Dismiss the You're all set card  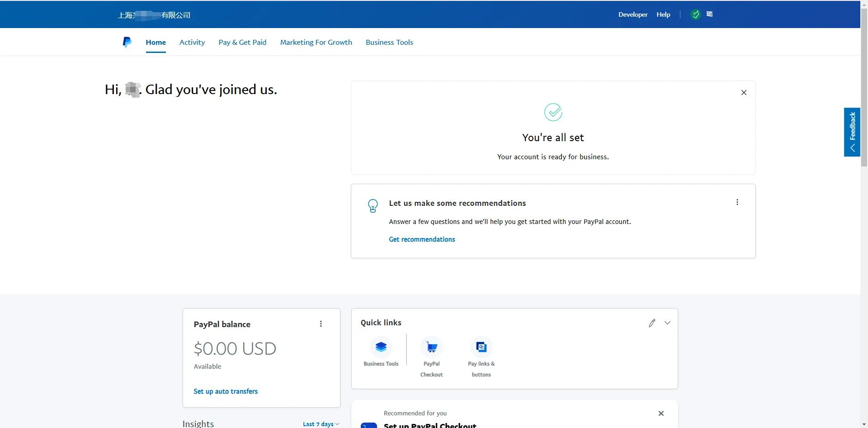pyautogui.click(x=744, y=92)
